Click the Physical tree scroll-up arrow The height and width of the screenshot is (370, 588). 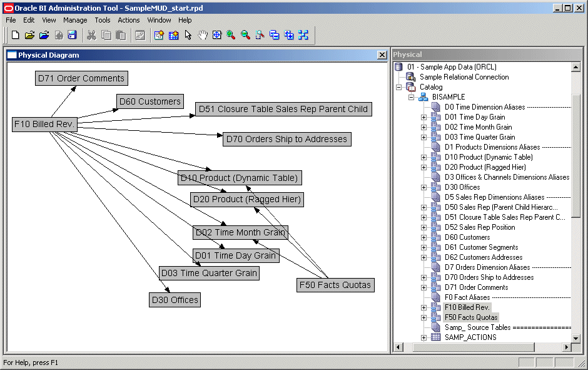[x=575, y=67]
